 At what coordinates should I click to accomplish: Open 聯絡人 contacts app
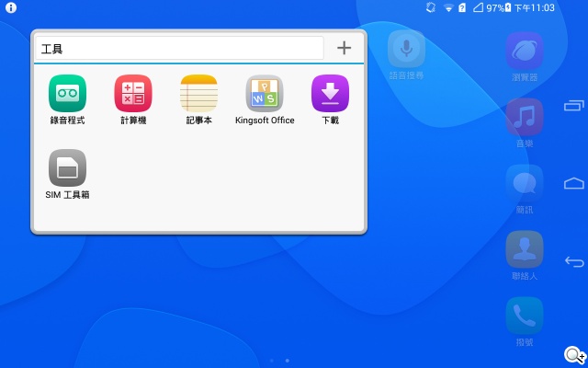pyautogui.click(x=525, y=249)
